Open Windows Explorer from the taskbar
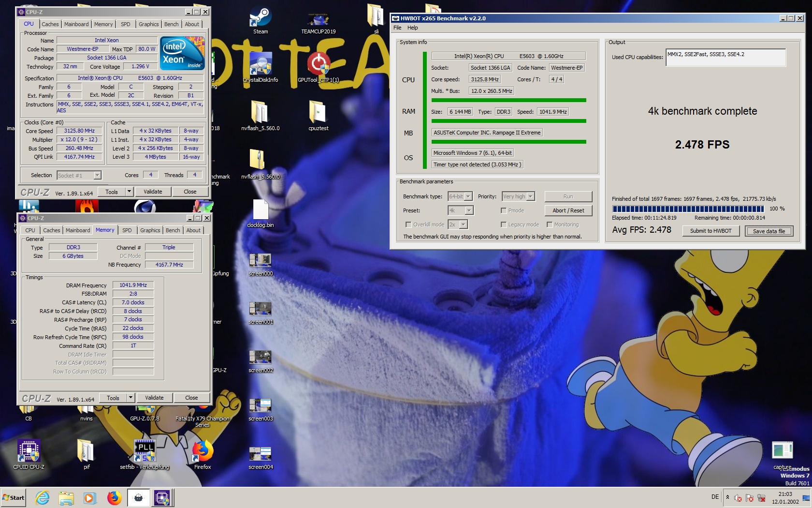The image size is (812, 508). [x=66, y=497]
